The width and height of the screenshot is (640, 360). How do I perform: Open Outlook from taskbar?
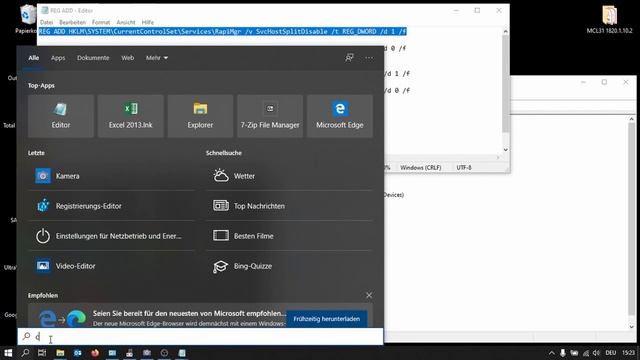(x=78, y=353)
